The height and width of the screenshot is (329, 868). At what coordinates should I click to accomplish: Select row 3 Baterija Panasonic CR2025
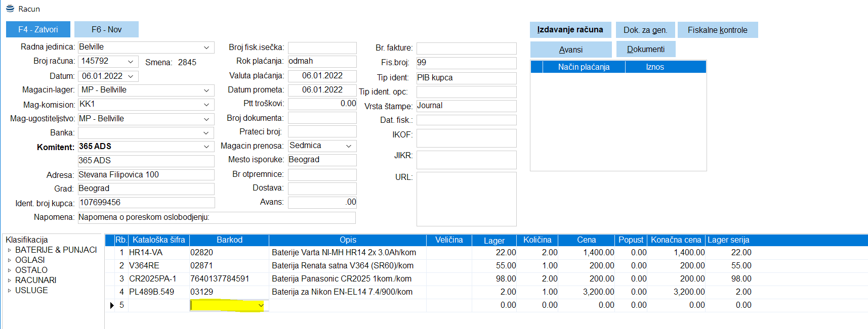(x=341, y=279)
